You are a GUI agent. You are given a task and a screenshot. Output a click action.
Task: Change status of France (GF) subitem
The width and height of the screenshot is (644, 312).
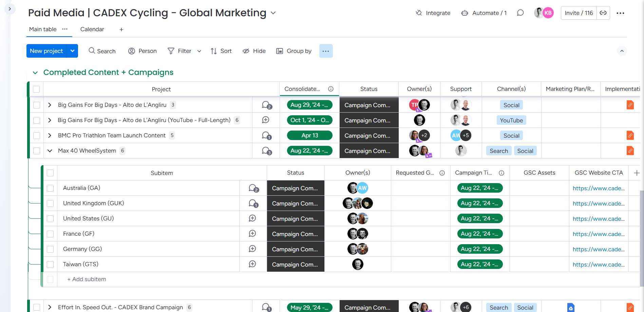[296, 234]
